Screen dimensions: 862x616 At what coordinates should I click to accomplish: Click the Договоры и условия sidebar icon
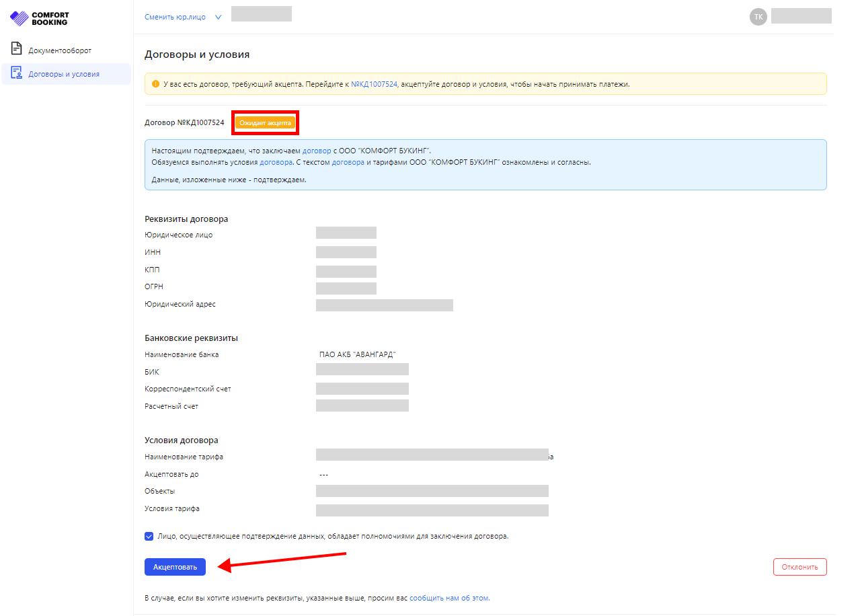coord(17,73)
